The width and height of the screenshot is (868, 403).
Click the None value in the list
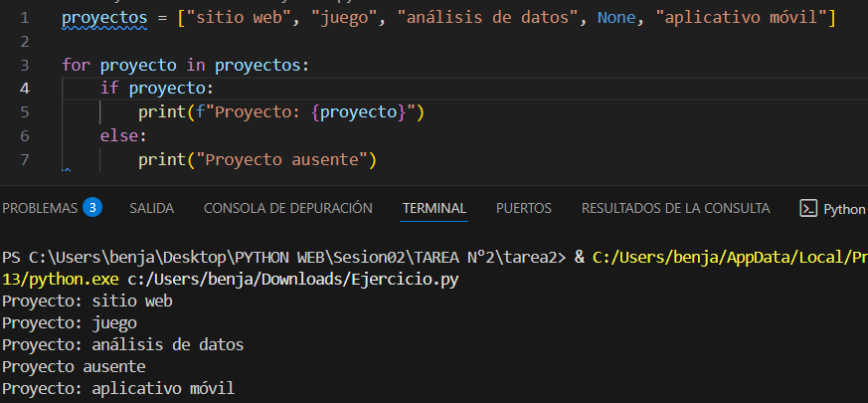(x=616, y=18)
